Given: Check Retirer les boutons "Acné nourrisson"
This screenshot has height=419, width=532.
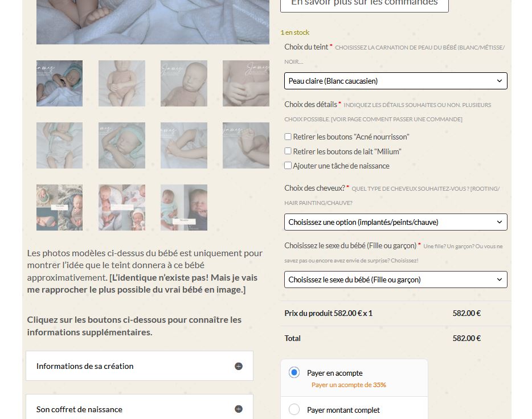Looking at the screenshot, I should [288, 137].
